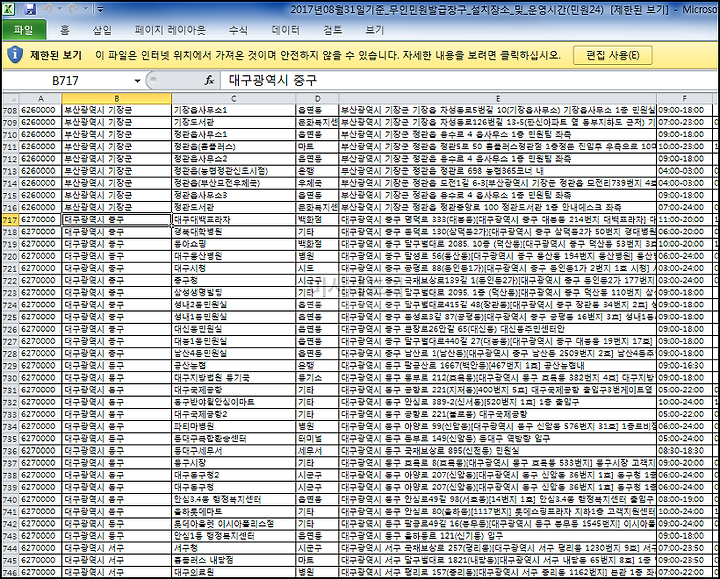The height and width of the screenshot is (579, 720).
Task: Click cell 6260000 in row 708
Action: click(x=40, y=110)
